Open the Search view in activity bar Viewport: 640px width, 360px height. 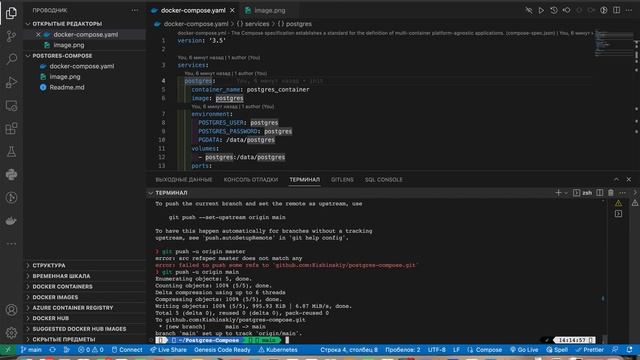pos(11,59)
